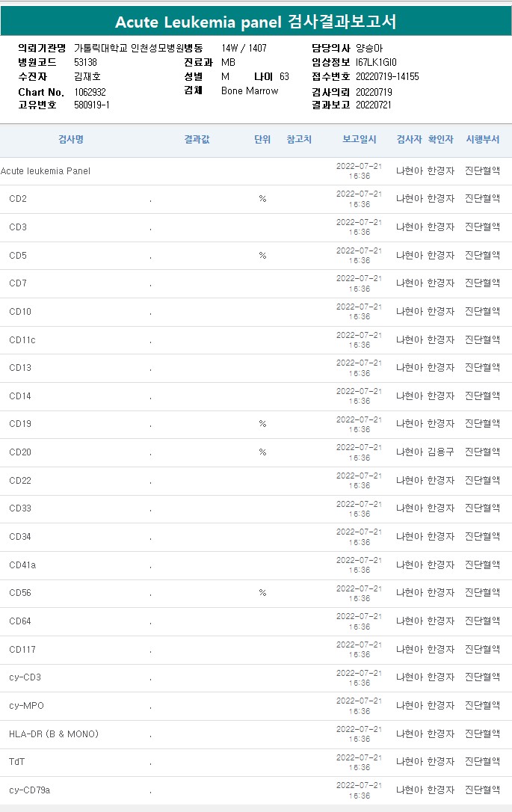
Task: Click the 결과값 column header
Action: pyautogui.click(x=197, y=140)
